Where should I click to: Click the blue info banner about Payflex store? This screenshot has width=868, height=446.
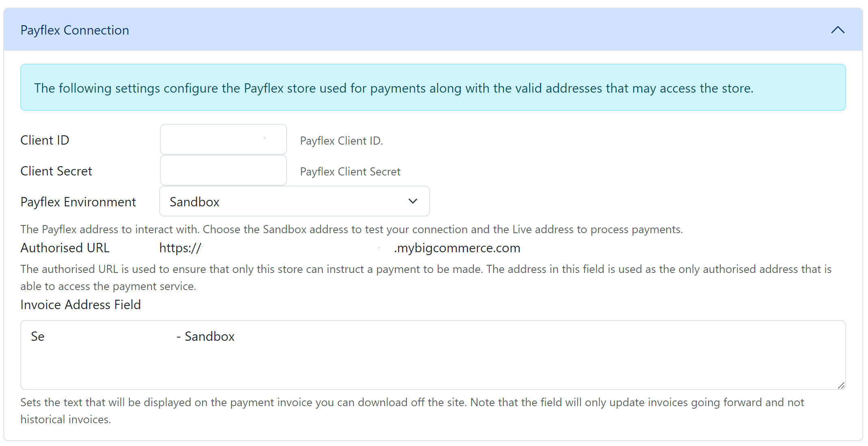(x=433, y=87)
